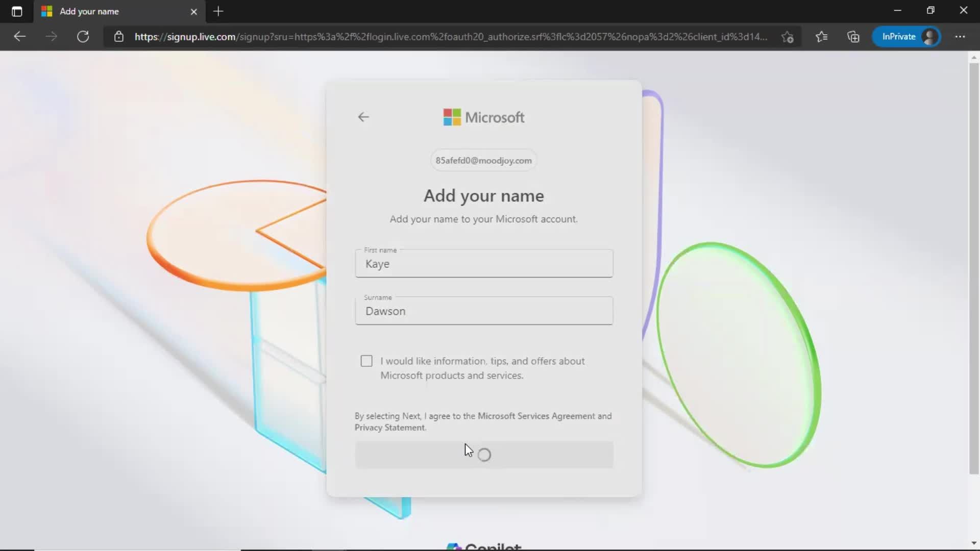
Task: Restore down the browser window
Action: pyautogui.click(x=930, y=10)
